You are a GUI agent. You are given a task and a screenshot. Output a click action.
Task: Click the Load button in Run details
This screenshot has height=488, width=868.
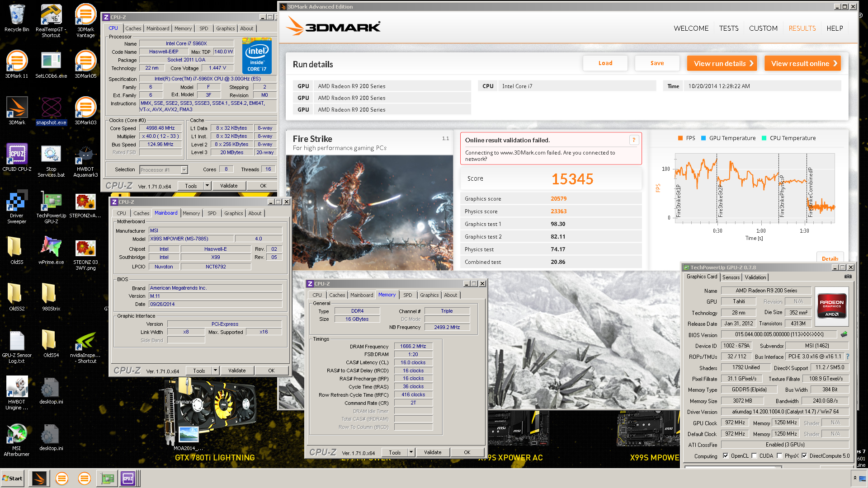coord(605,63)
